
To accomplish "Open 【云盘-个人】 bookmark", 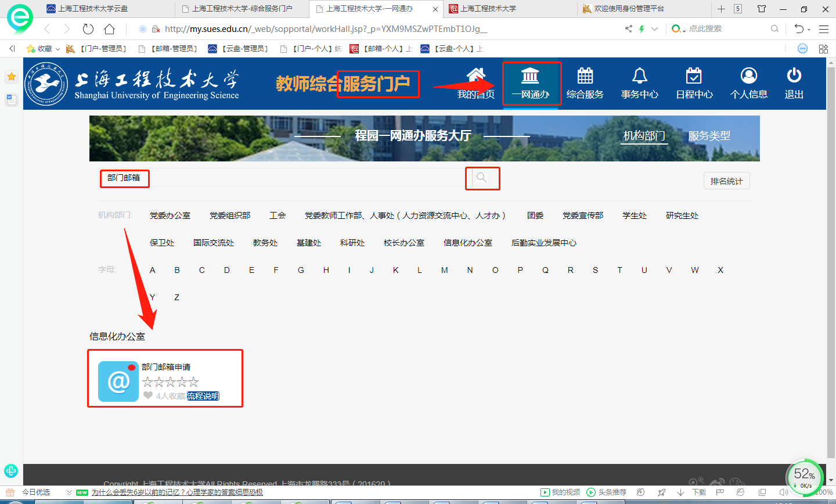I will (452, 49).
